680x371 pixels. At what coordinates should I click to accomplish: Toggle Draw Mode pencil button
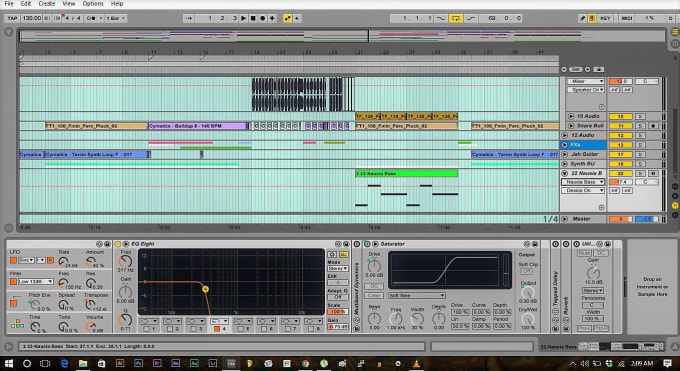(x=582, y=18)
